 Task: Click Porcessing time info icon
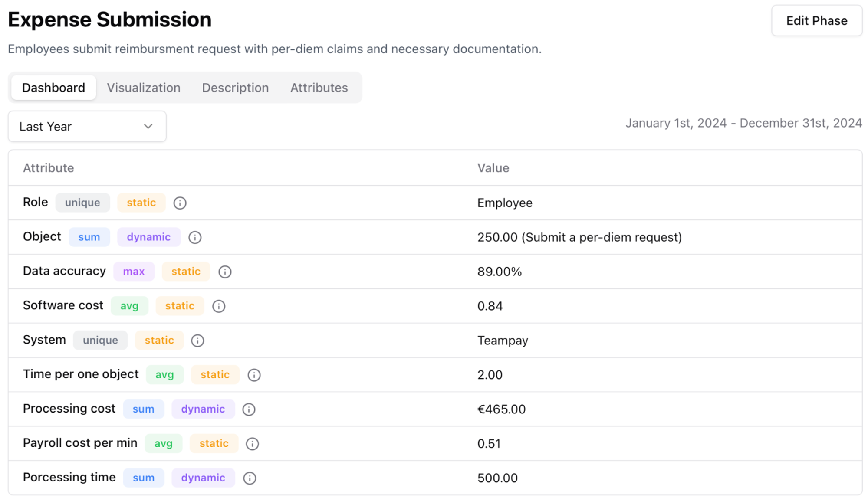coord(250,478)
